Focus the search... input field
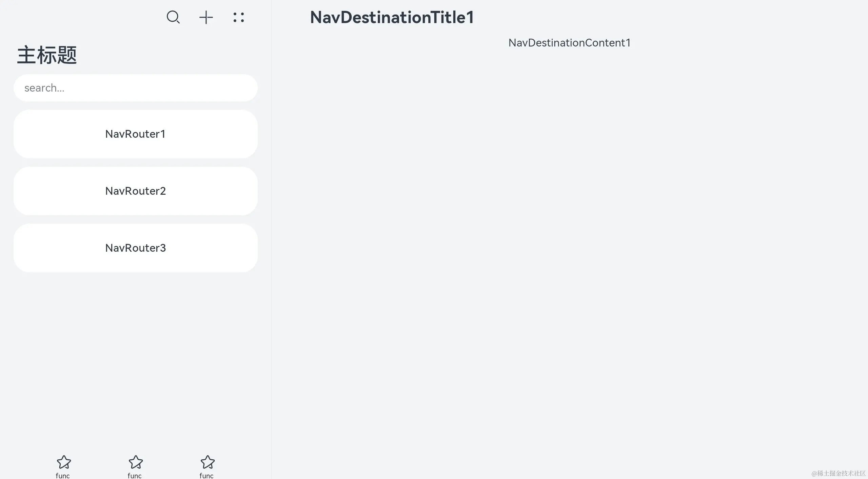The width and height of the screenshot is (868, 479). (x=136, y=88)
